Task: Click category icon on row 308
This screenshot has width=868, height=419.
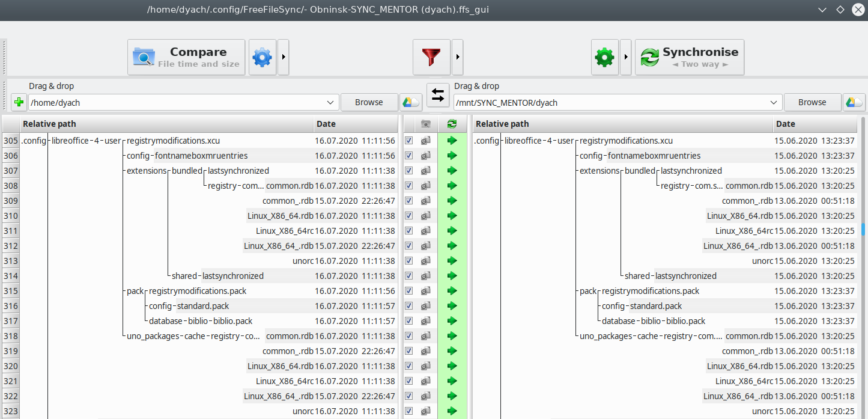Action: [x=426, y=186]
